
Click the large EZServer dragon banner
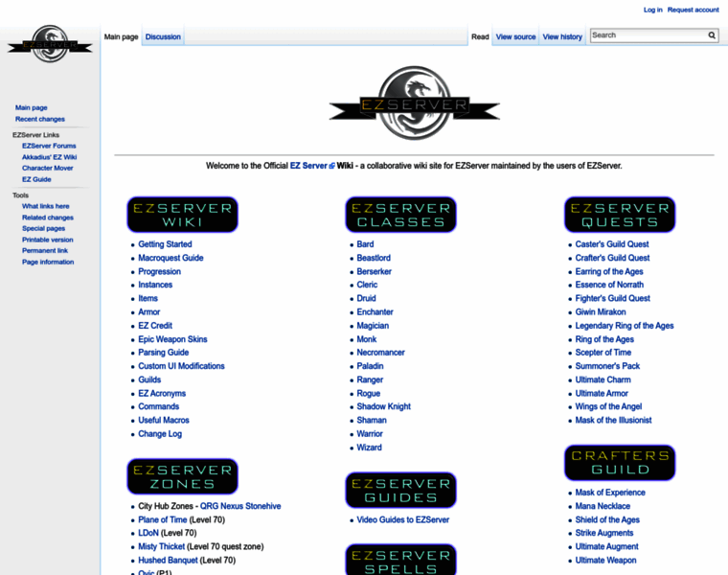tap(414, 103)
